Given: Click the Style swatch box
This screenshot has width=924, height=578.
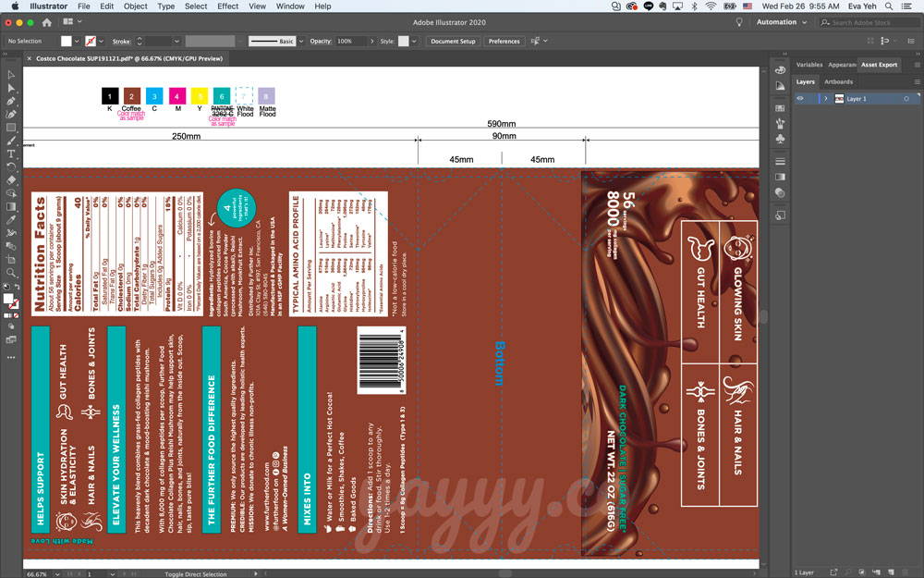Looking at the screenshot, I should tap(403, 42).
